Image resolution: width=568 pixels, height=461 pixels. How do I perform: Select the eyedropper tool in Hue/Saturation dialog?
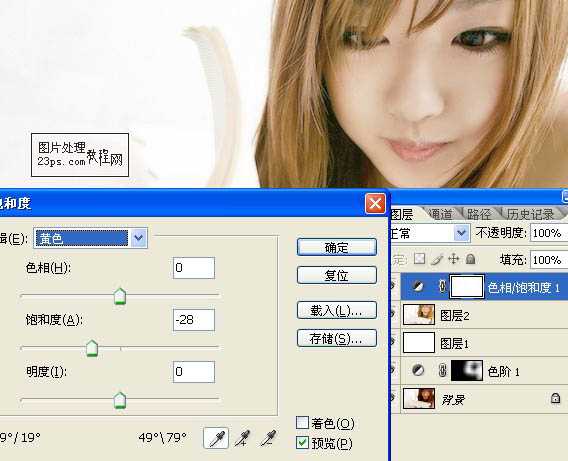click(216, 438)
